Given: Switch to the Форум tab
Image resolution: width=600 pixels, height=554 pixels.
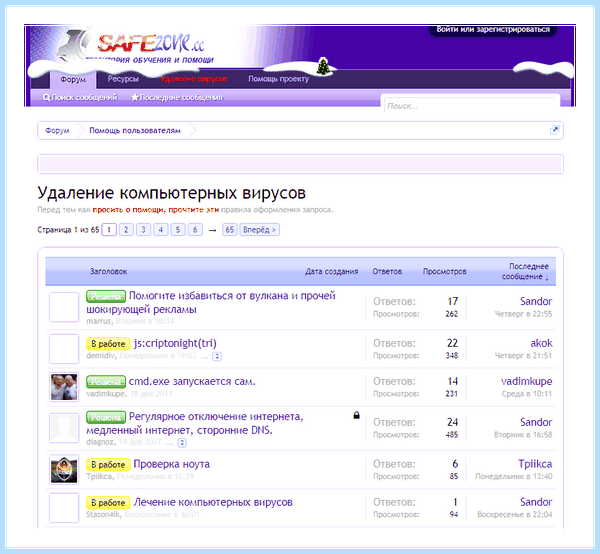Looking at the screenshot, I should tap(73, 79).
